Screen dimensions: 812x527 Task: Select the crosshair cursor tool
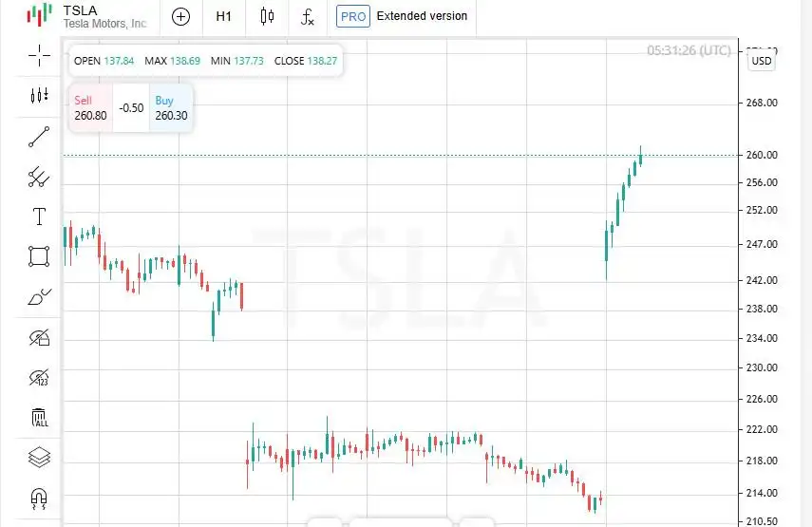click(x=39, y=55)
